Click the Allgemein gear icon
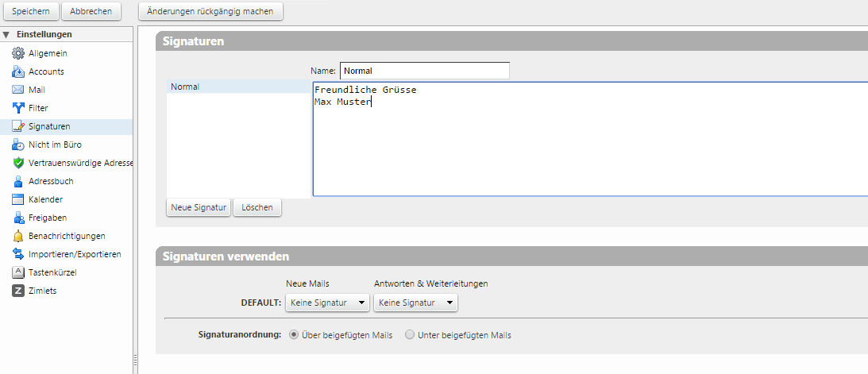The width and height of the screenshot is (868, 374). coord(18,53)
